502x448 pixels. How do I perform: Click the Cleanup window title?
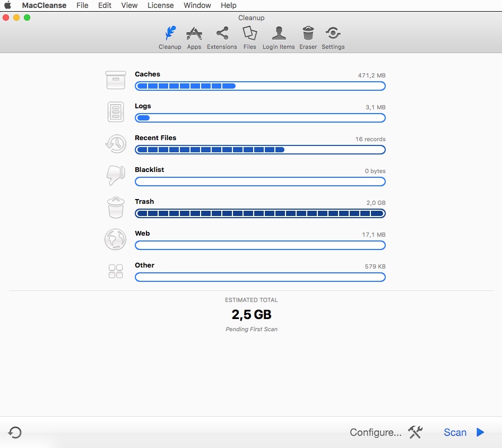[252, 18]
